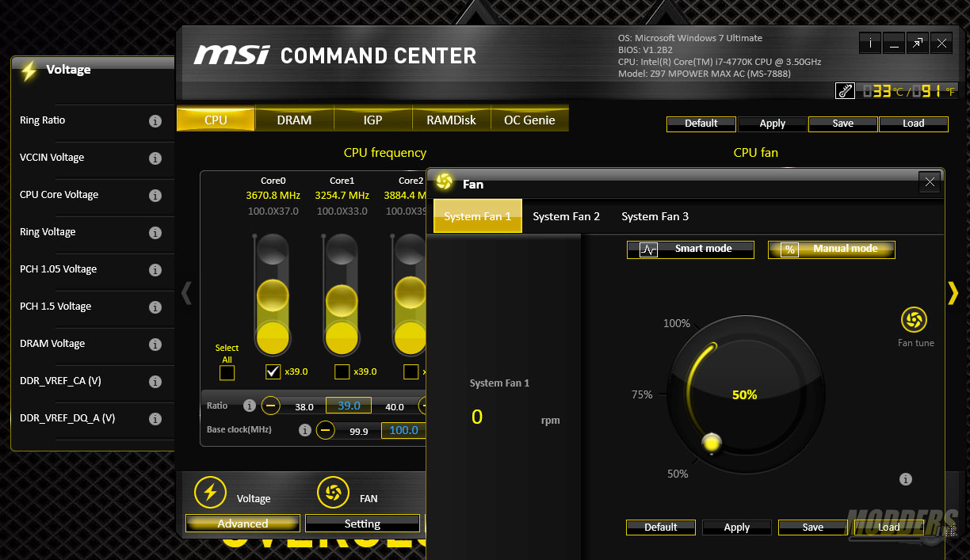Select the OC Genie tab
Screen dimensions: 970x560
point(529,120)
